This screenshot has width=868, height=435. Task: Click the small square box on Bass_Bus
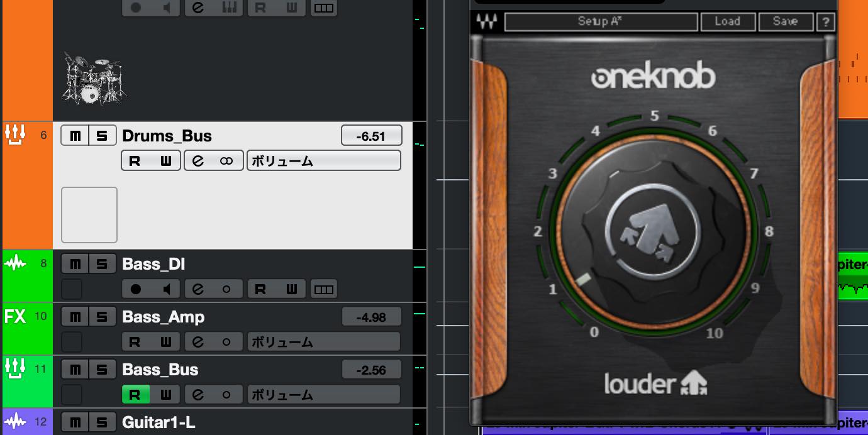[72, 395]
